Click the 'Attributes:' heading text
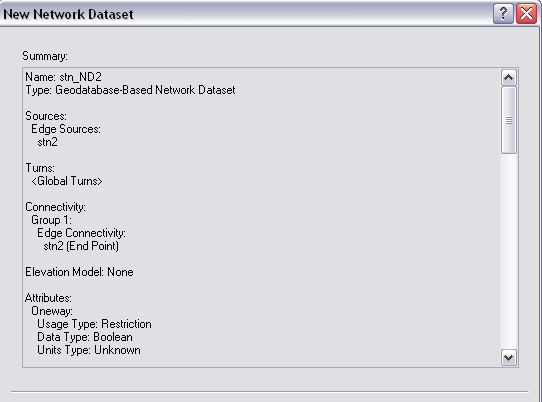The height and width of the screenshot is (402, 542). click(x=48, y=298)
